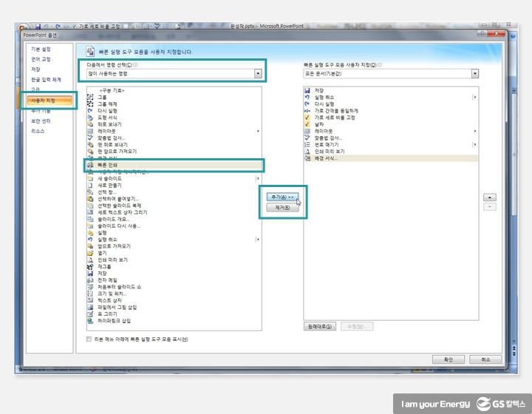Expand the 새 슬라이드 submenu arrow
This screenshot has height=414, width=532.
coord(258,179)
